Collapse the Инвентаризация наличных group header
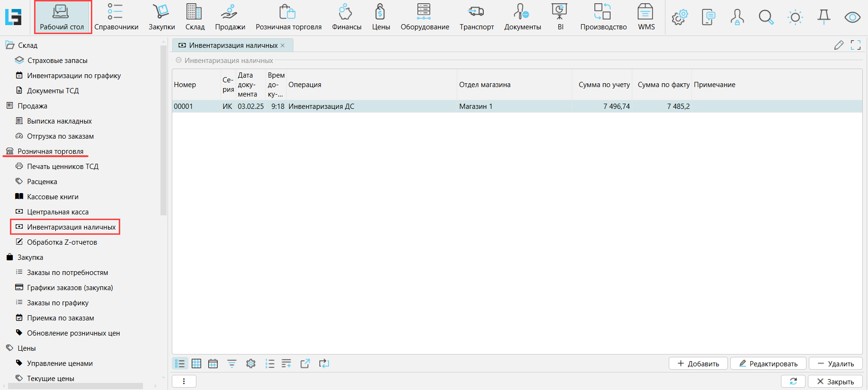The image size is (868, 390). 179,61
